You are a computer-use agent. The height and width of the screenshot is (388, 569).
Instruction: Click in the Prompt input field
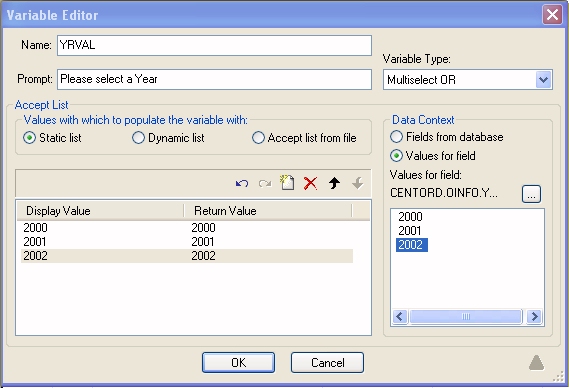[214, 79]
